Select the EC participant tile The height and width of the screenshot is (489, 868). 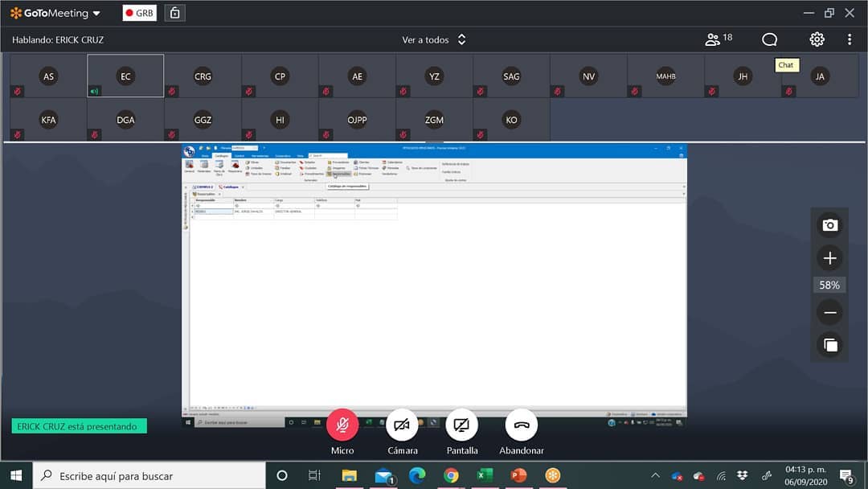125,76
